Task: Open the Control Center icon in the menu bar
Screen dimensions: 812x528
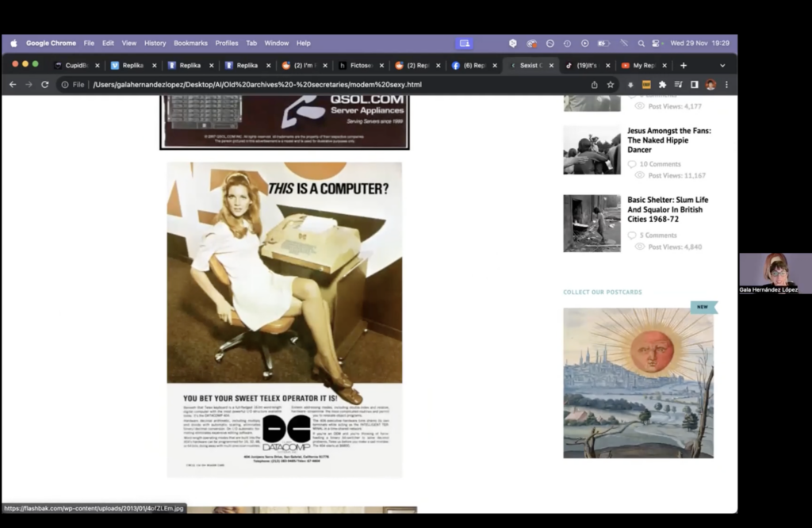Action: (x=656, y=44)
